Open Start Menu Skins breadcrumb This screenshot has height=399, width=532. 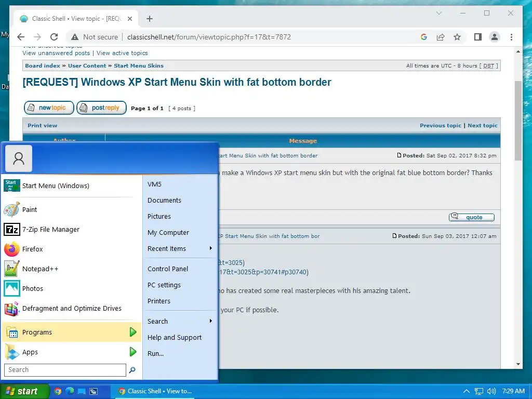pyautogui.click(x=139, y=66)
